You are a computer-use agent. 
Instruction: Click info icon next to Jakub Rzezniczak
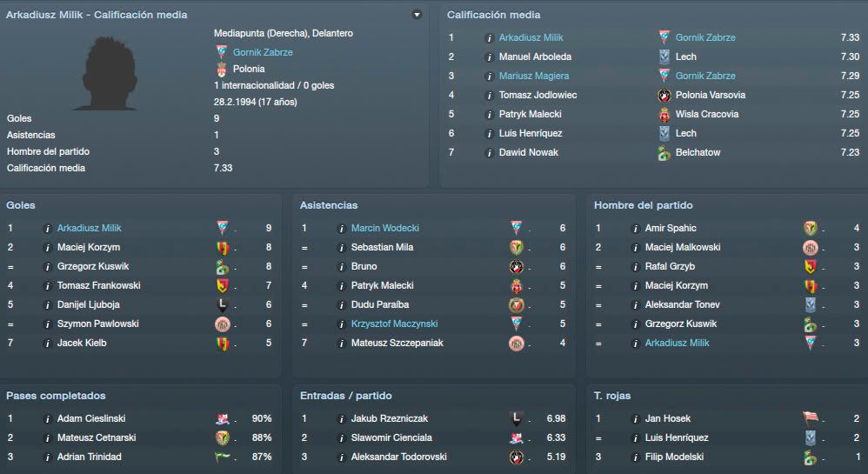[x=341, y=419]
